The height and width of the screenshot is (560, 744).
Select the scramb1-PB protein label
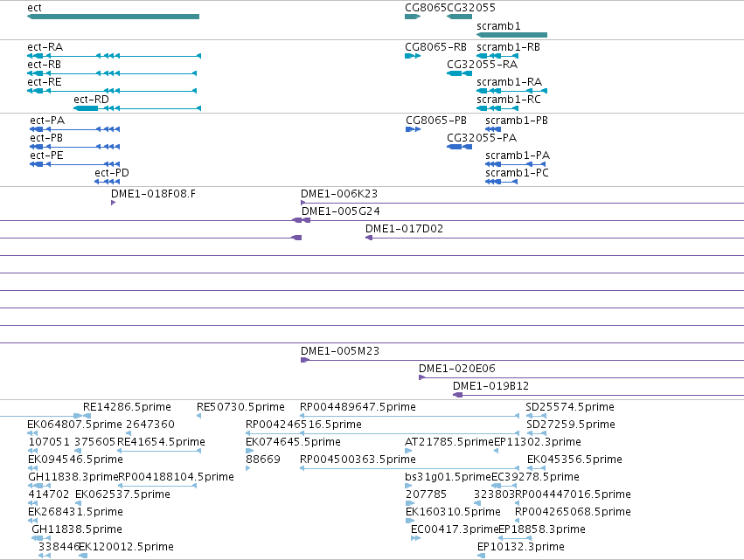(x=517, y=121)
